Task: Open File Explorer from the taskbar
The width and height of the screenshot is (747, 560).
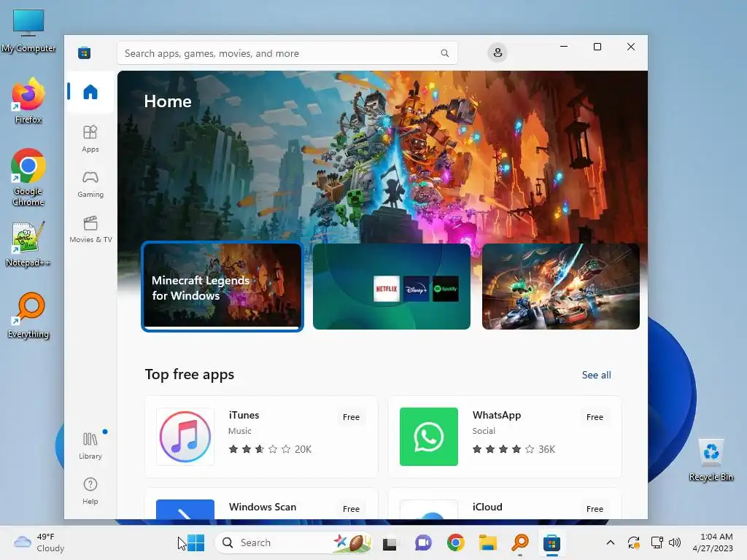Action: (488, 542)
